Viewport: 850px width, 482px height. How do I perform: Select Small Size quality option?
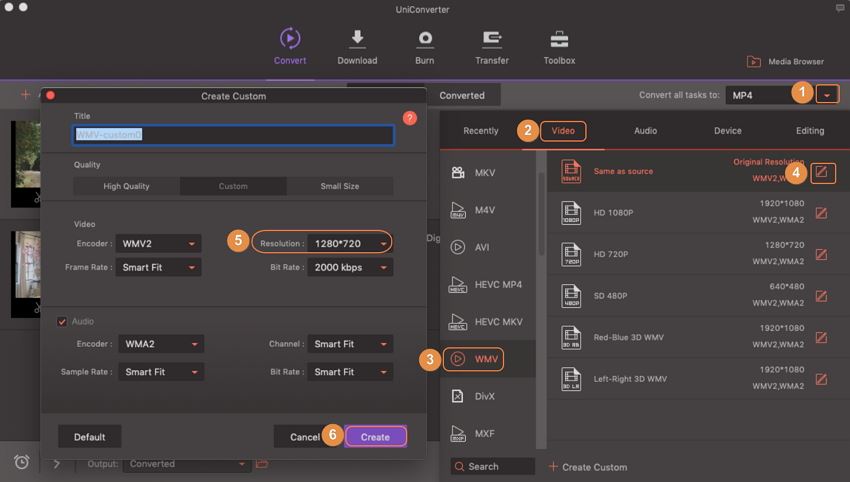[340, 186]
